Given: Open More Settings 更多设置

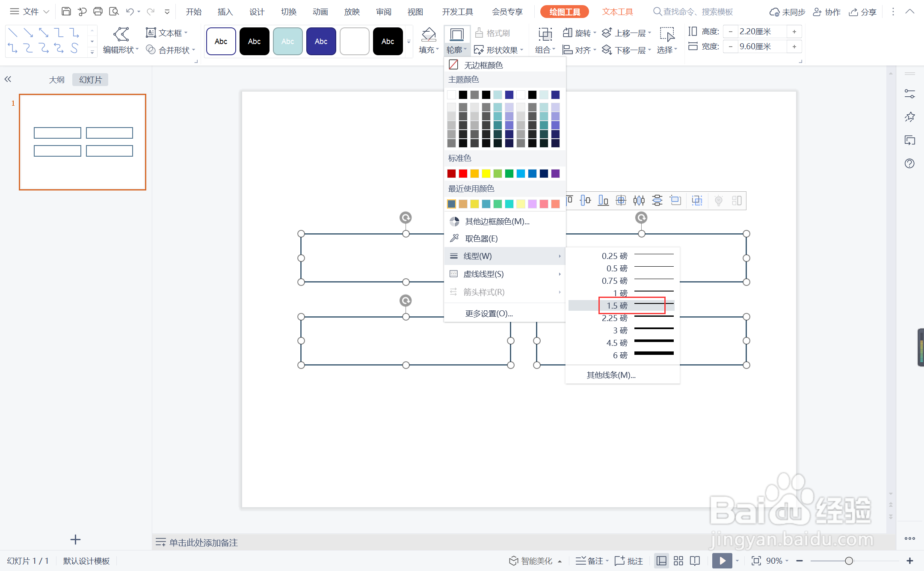Looking at the screenshot, I should point(505,313).
